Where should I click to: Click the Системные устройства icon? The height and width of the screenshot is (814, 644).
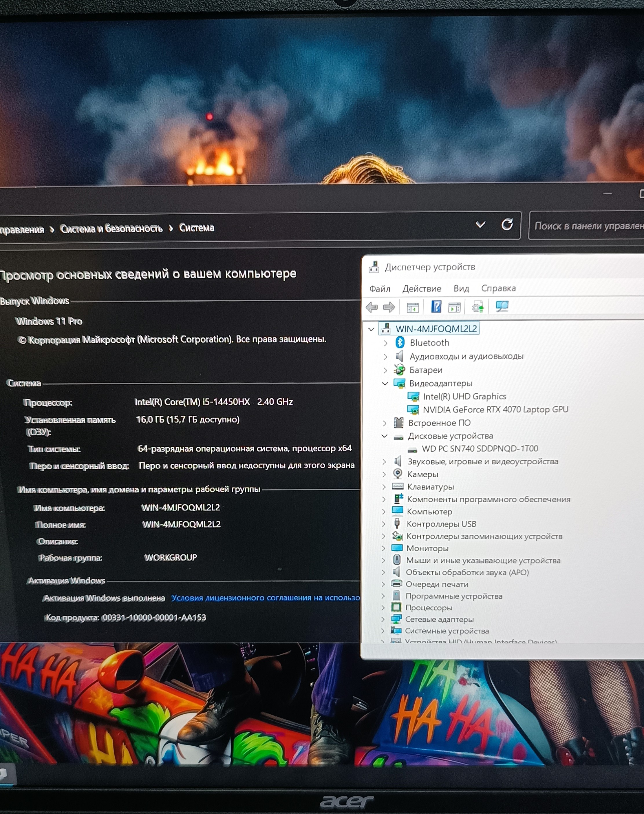click(x=396, y=630)
